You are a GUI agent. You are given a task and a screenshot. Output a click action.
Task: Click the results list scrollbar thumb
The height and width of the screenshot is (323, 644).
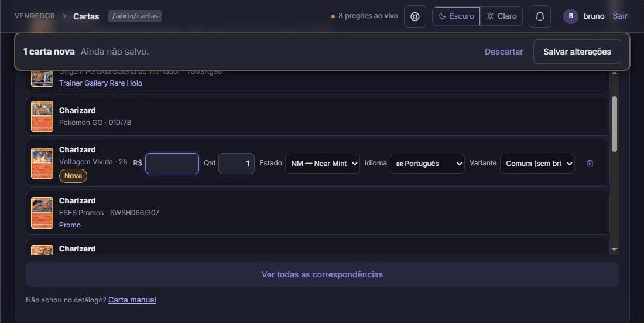pos(614,124)
